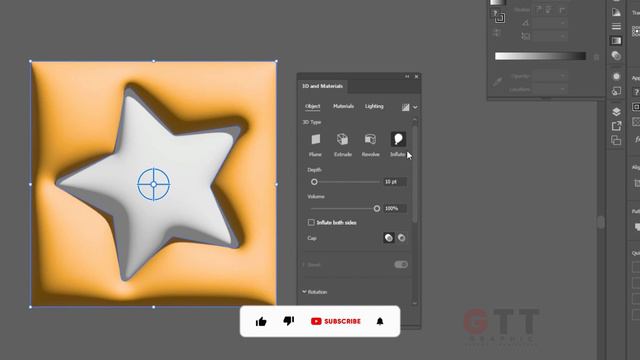Click the delete gradient stop trash icon
Screen dimensions: 640x360
point(596,57)
